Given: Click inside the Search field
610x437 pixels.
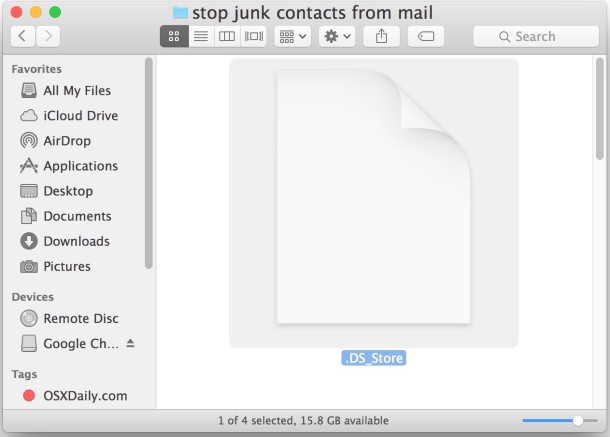Looking at the screenshot, I should (x=536, y=36).
